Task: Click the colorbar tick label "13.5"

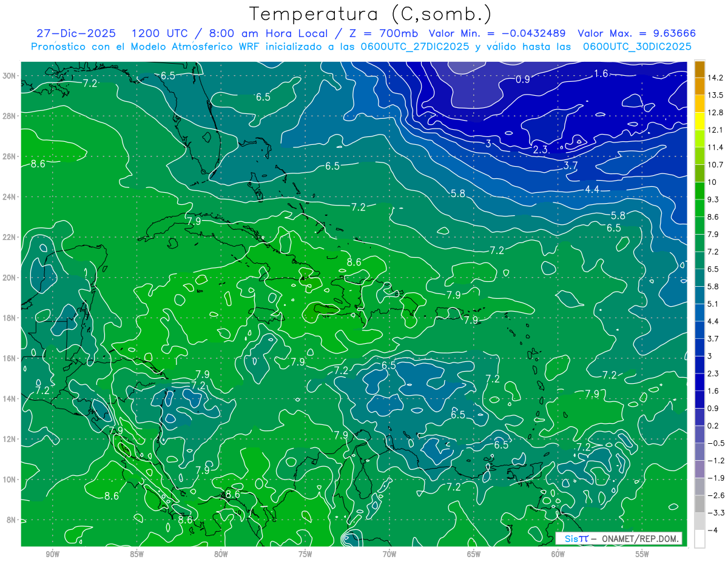Action: [715, 95]
